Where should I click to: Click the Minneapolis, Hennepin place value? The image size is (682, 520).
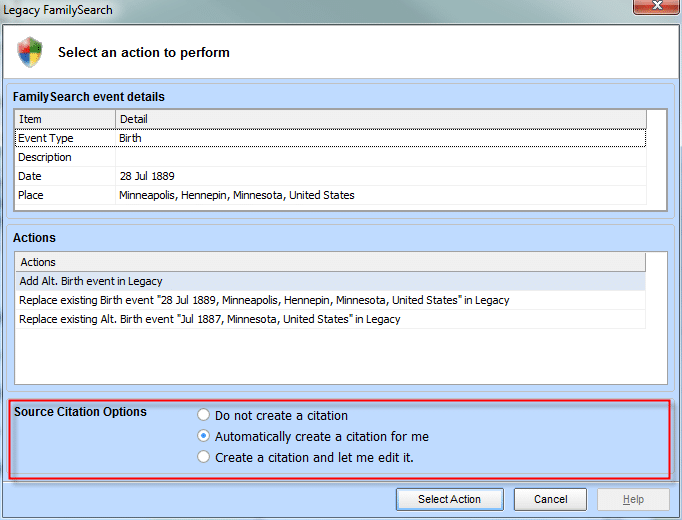click(x=237, y=195)
